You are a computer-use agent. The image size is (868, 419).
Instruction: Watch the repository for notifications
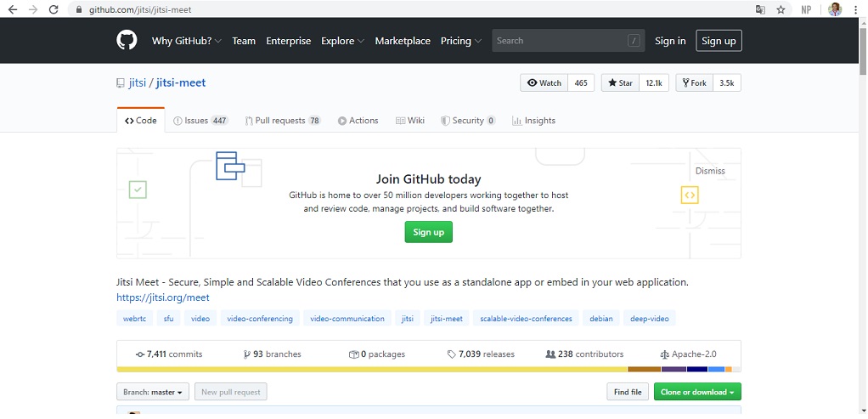pyautogui.click(x=544, y=83)
